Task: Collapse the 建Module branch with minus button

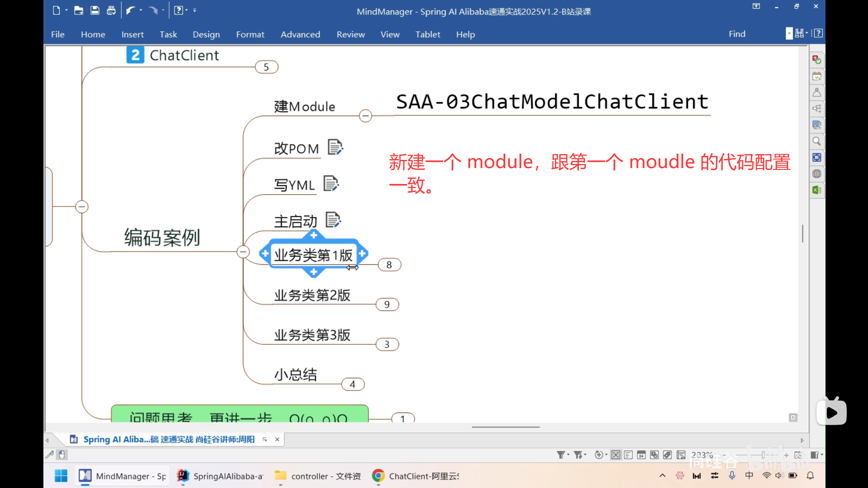Action: point(365,116)
